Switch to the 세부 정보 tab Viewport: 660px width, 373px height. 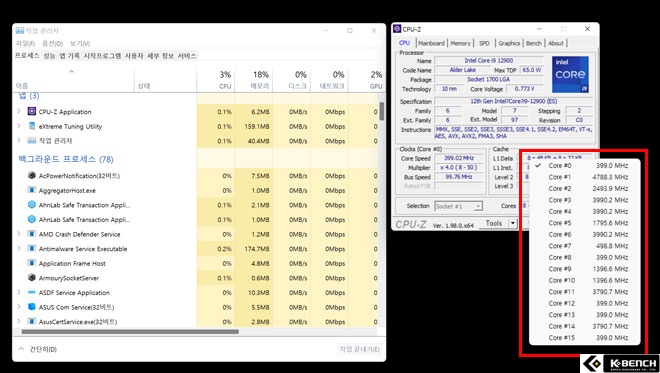pyautogui.click(x=160, y=56)
